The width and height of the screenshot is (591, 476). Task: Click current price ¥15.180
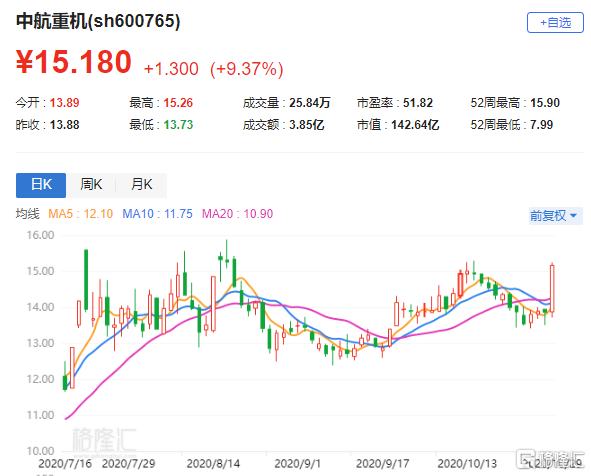click(73, 62)
